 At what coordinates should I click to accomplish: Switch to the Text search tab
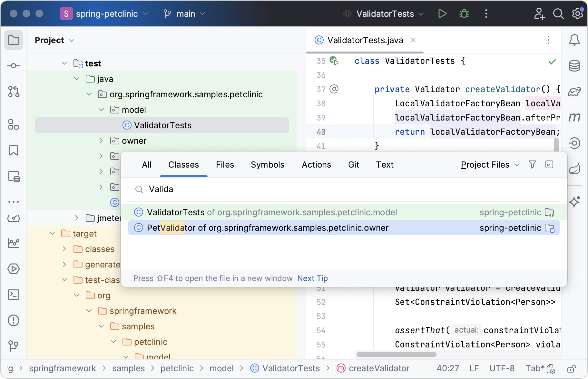pyautogui.click(x=385, y=165)
